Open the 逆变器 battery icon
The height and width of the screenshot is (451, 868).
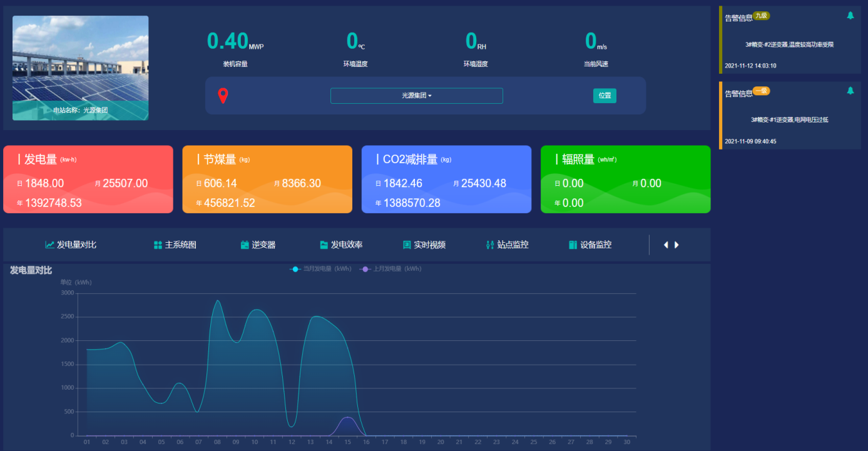245,245
